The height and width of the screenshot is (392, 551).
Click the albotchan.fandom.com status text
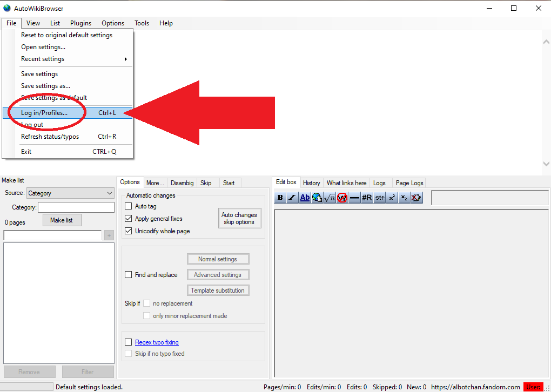tap(475, 387)
